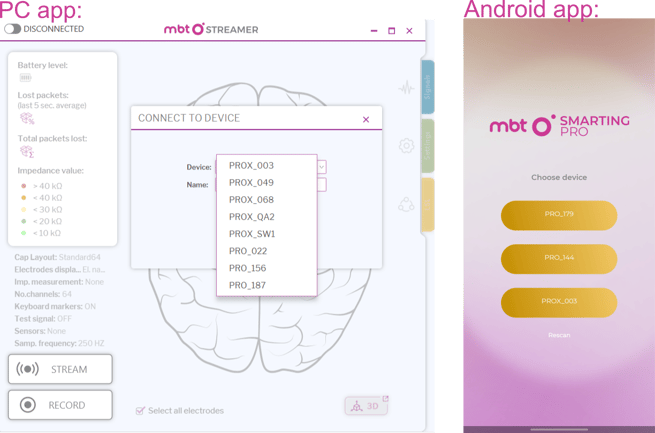Click the signal waveform icon
This screenshot has width=655, height=433.
coord(406,88)
